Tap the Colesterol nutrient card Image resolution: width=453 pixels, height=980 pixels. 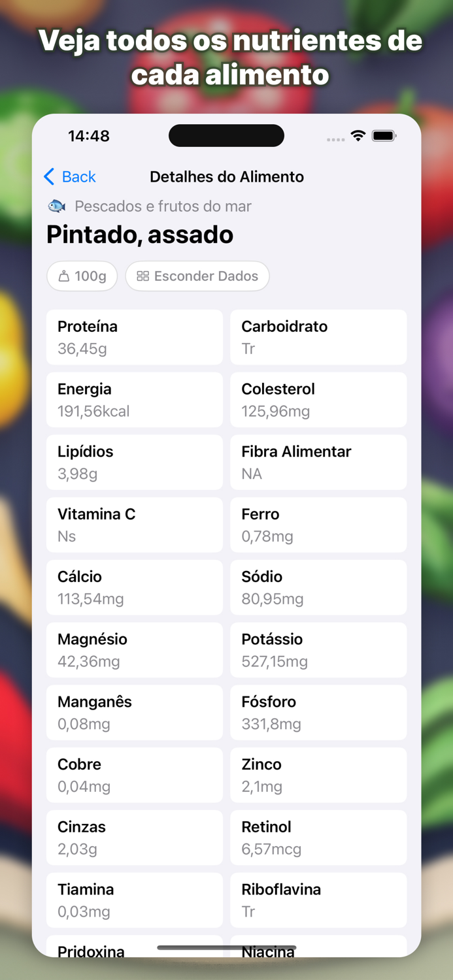[x=318, y=399]
